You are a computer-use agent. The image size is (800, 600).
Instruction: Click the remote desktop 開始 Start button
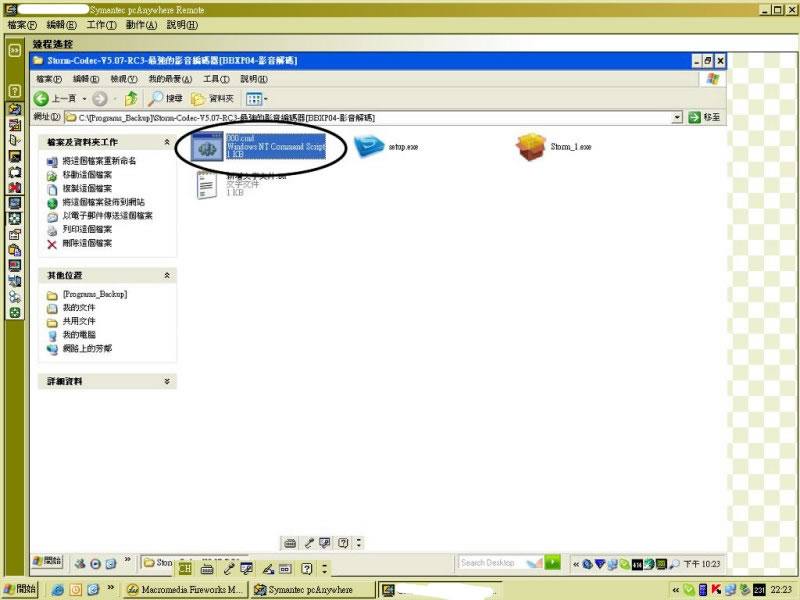pos(47,561)
